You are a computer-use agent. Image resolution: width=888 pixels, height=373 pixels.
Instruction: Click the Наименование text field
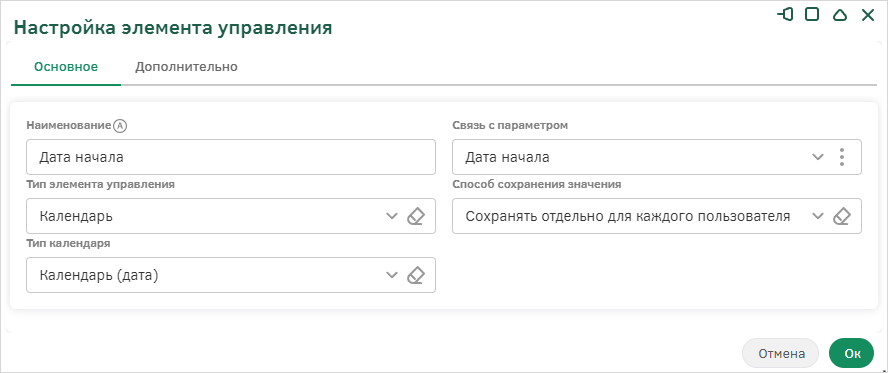(231, 157)
